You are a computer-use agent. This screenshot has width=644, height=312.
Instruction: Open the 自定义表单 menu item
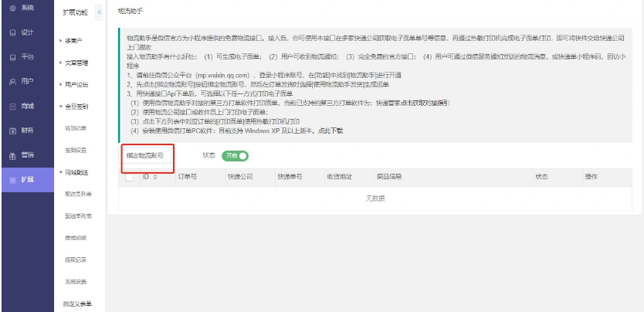[x=77, y=304]
